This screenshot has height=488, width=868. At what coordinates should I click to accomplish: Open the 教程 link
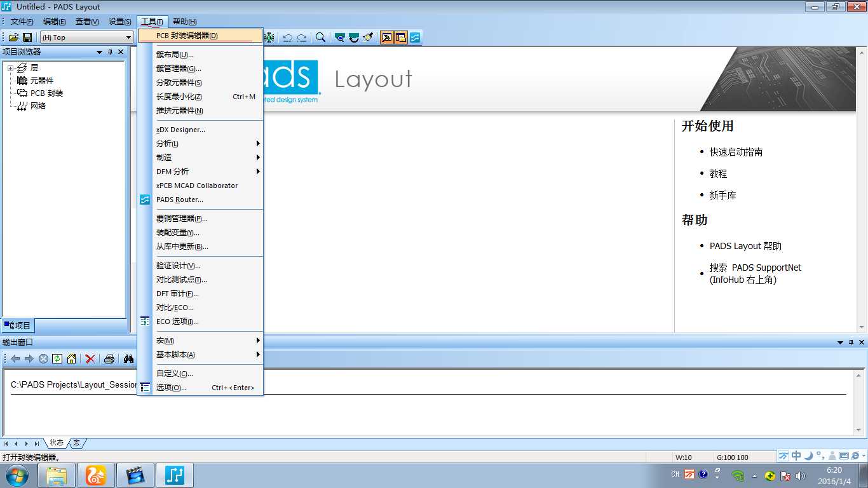pos(718,173)
